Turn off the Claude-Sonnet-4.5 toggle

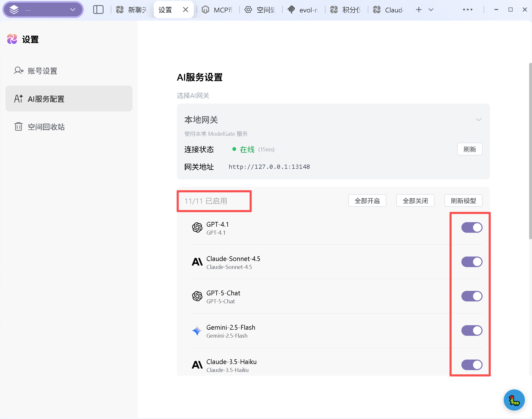pos(472,262)
